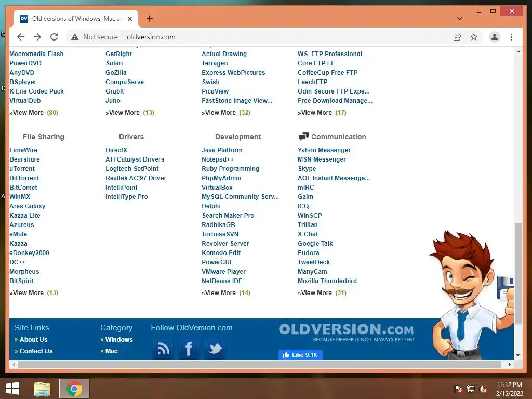
Task: Open a new browser tab
Action: 149,19
